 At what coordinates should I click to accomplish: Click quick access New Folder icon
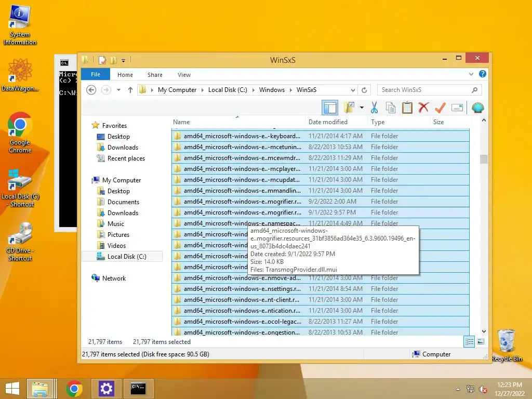pos(113,60)
